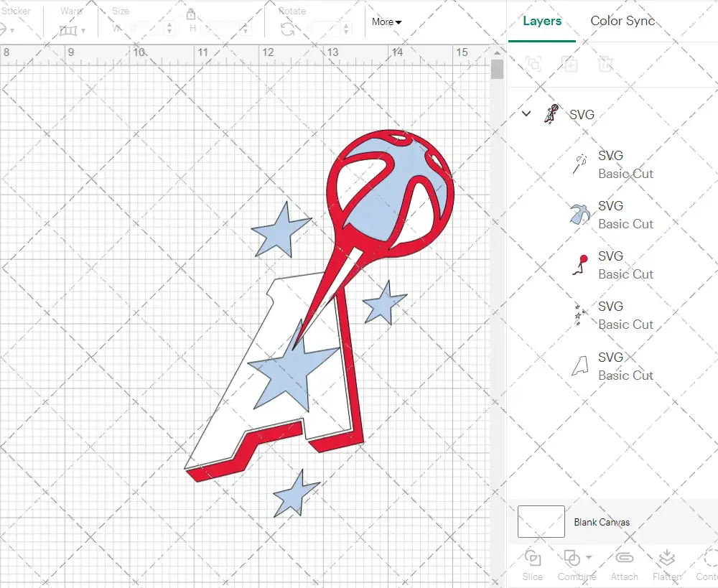This screenshot has height=588, width=718.
Task: Click the Rotate icon in top toolbar
Action: coord(287,29)
